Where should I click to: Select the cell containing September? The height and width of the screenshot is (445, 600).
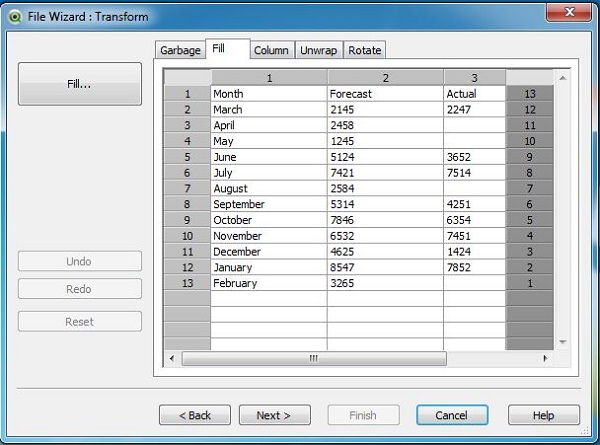[268, 204]
